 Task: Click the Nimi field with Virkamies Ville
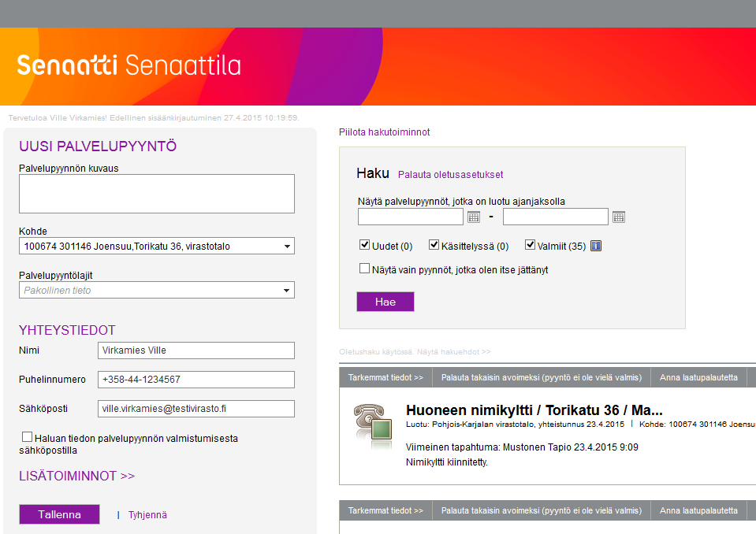(x=196, y=350)
